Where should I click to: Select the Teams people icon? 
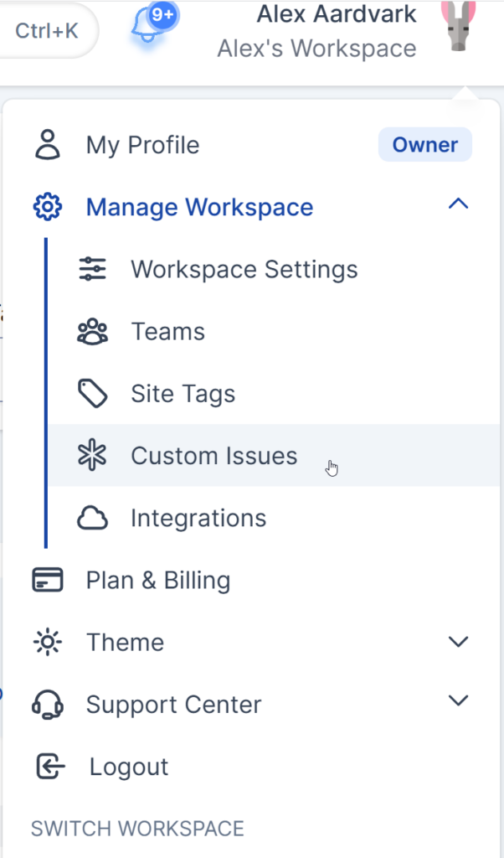[92, 331]
